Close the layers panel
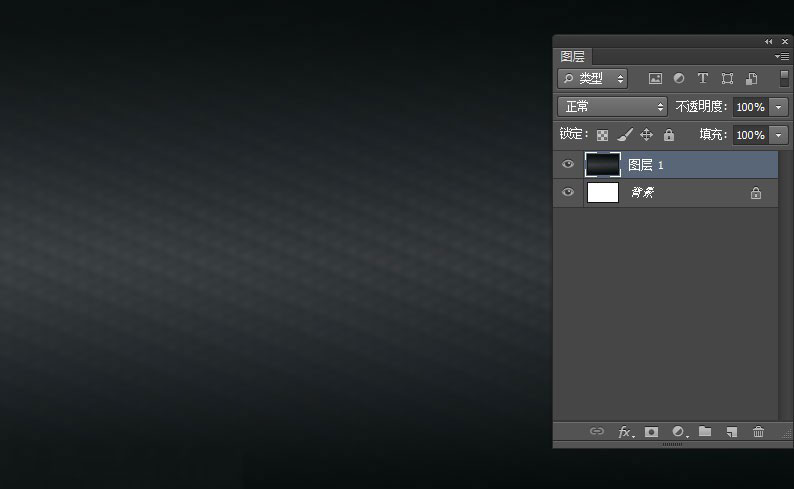This screenshot has height=489, width=794. 785,42
